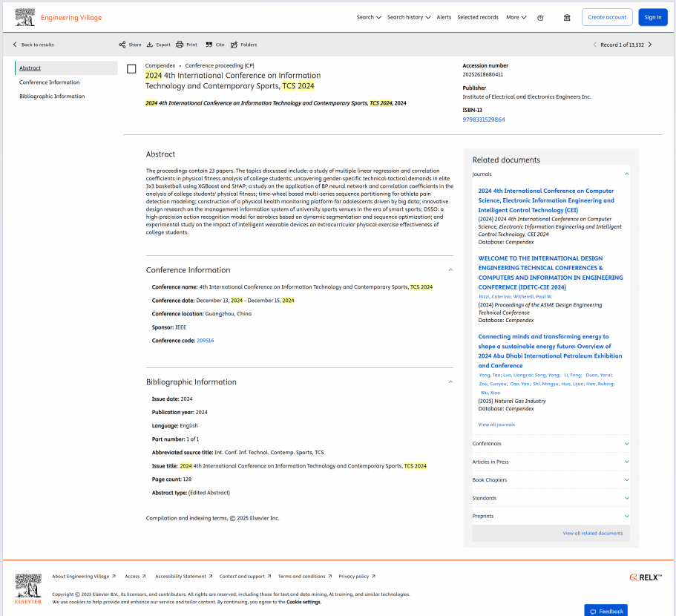The height and width of the screenshot is (616, 676).
Task: Open Contact and support footer link
Action: point(245,577)
